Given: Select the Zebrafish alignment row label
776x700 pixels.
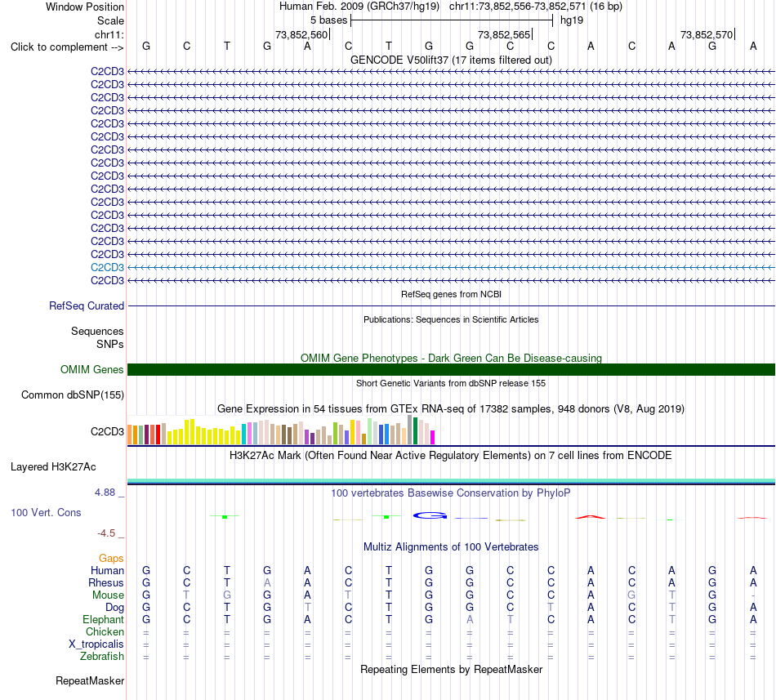Looking at the screenshot, I should coord(102,657).
